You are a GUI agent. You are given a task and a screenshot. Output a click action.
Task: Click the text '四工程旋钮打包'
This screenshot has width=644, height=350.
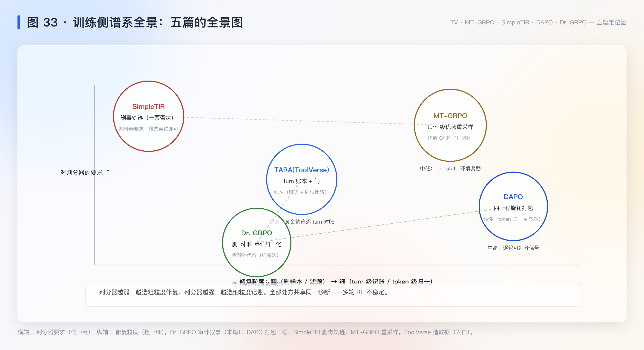click(x=513, y=208)
